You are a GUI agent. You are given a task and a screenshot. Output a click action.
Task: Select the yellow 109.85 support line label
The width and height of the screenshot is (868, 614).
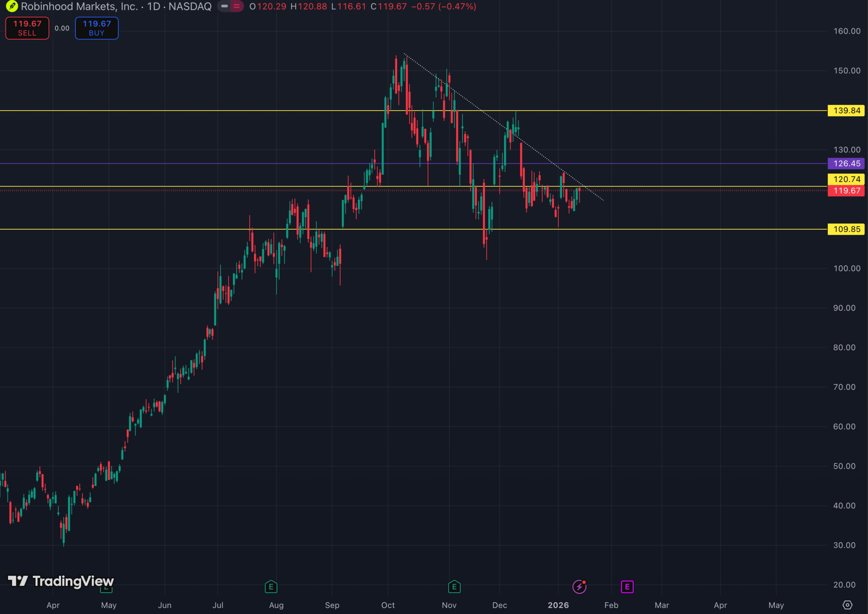click(x=846, y=229)
